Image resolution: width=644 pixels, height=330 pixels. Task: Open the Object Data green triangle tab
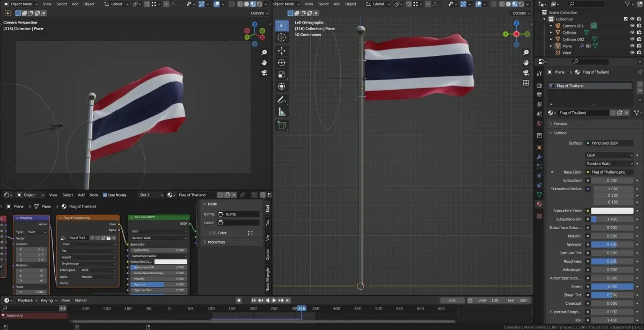tap(539, 193)
